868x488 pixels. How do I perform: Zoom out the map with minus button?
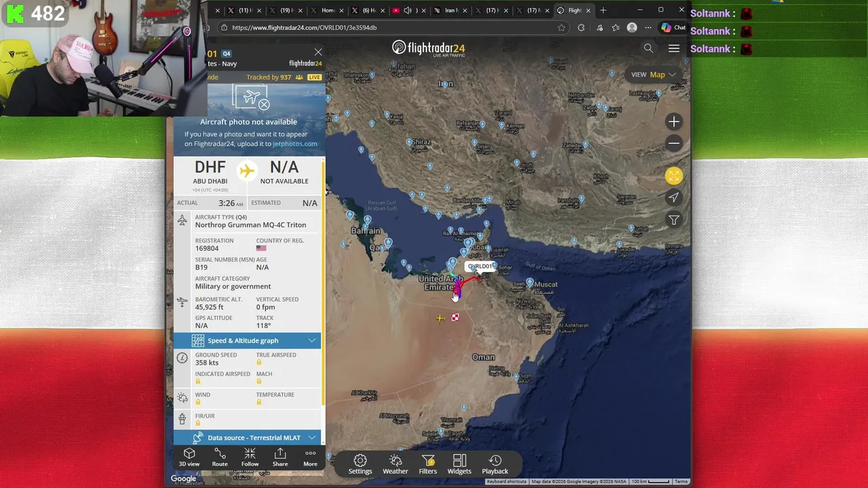(x=673, y=143)
